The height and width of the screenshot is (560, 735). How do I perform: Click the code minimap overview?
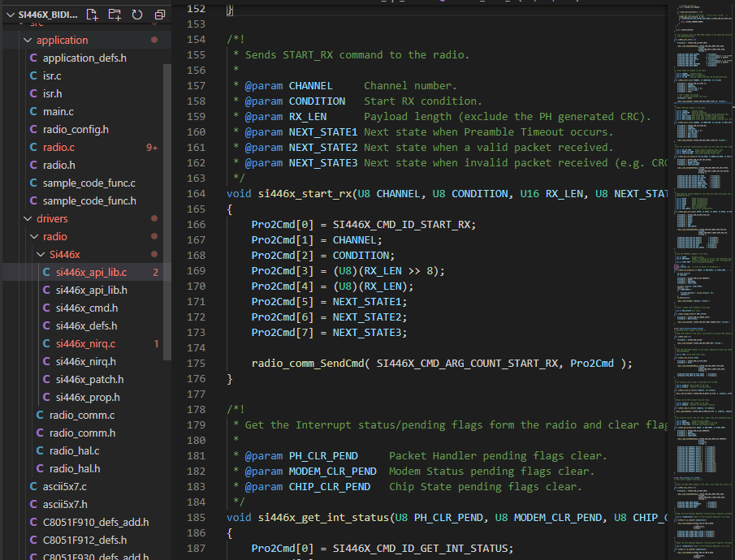(x=703, y=281)
